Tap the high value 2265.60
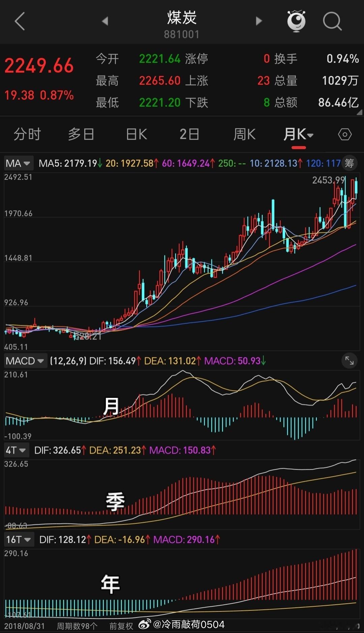The width and height of the screenshot is (364, 633). click(x=160, y=81)
